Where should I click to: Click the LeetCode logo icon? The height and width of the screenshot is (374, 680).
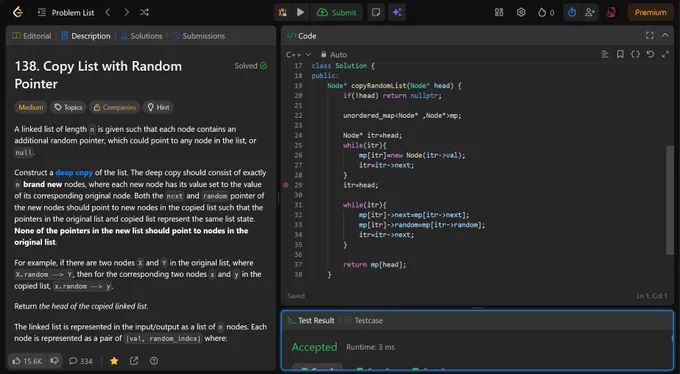point(18,12)
